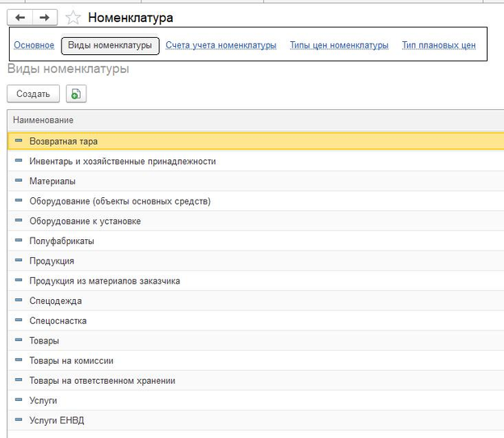Select Продукция из материалов заказчика row
The height and width of the screenshot is (438, 504).
tap(104, 280)
